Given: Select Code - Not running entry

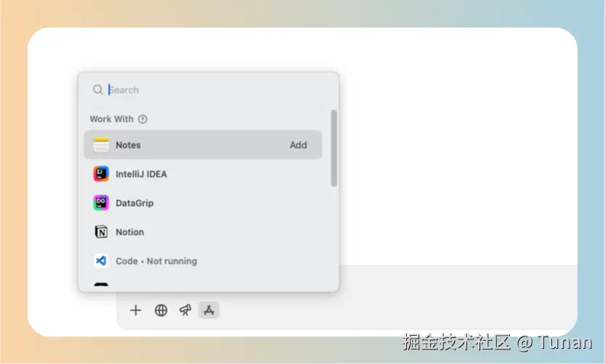Looking at the screenshot, I should pos(203,261).
